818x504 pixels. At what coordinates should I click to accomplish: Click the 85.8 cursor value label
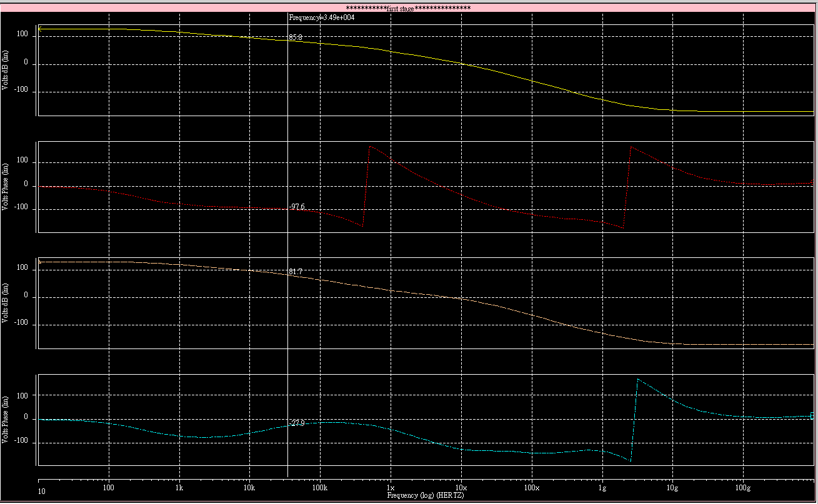click(x=296, y=37)
